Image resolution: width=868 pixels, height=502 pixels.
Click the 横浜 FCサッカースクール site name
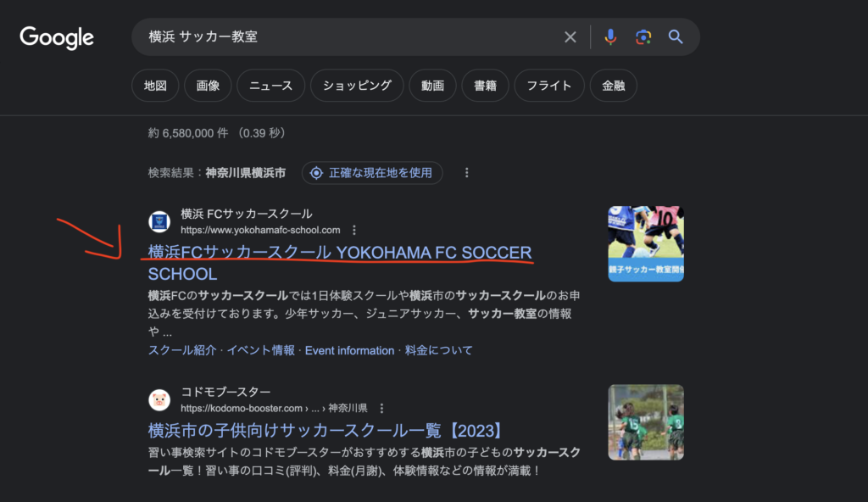(x=247, y=214)
